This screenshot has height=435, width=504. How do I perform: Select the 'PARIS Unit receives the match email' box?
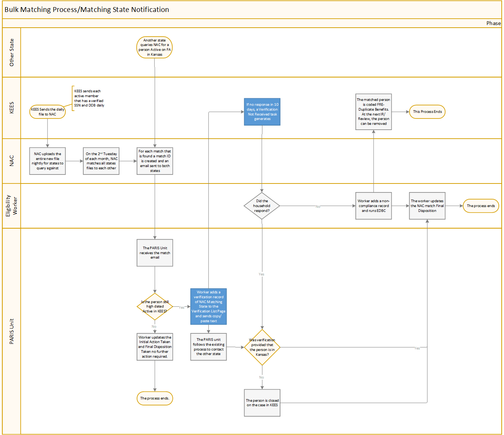[155, 253]
